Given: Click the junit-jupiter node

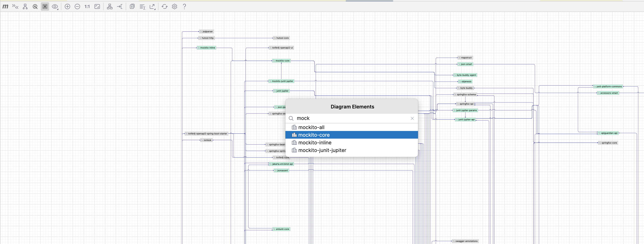Looking at the screenshot, I should pos(281,91).
